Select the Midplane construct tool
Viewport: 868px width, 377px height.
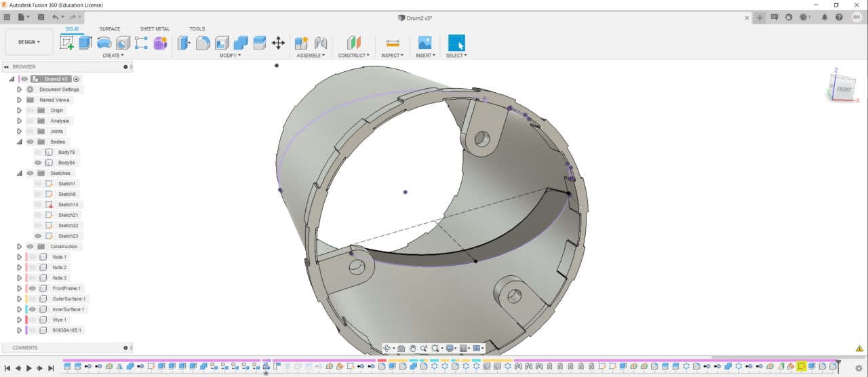(354, 43)
